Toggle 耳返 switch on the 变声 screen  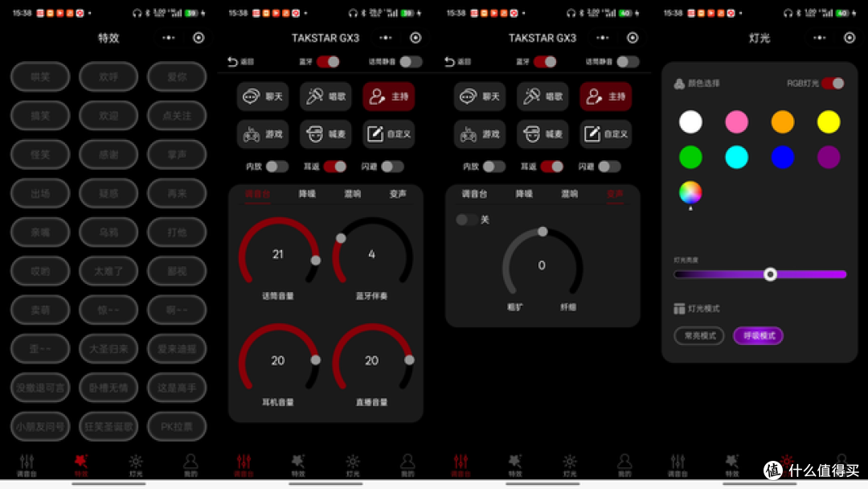click(552, 166)
